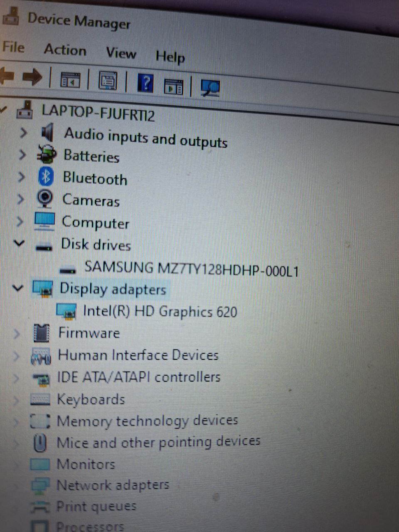This screenshot has width=399, height=532.
Task: Collapse the Display adapters category
Action: pyautogui.click(x=17, y=287)
